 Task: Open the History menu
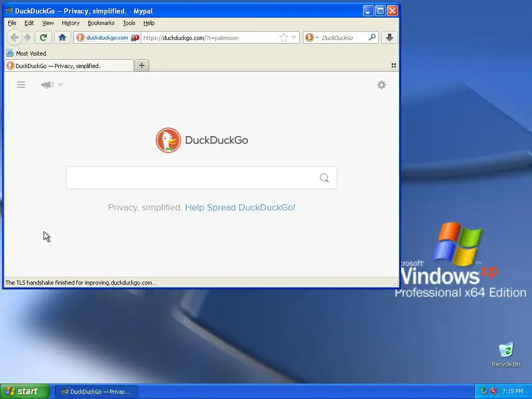(x=71, y=23)
